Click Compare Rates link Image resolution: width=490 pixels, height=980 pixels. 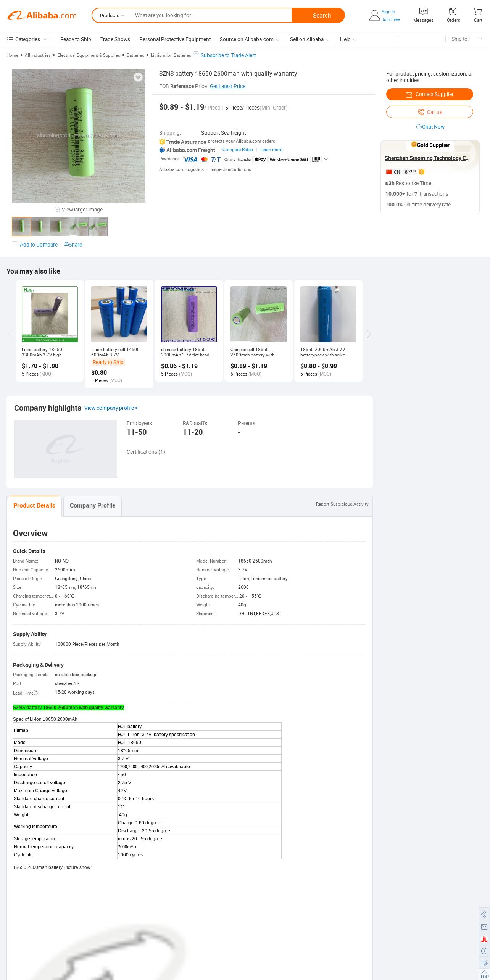[237, 150]
